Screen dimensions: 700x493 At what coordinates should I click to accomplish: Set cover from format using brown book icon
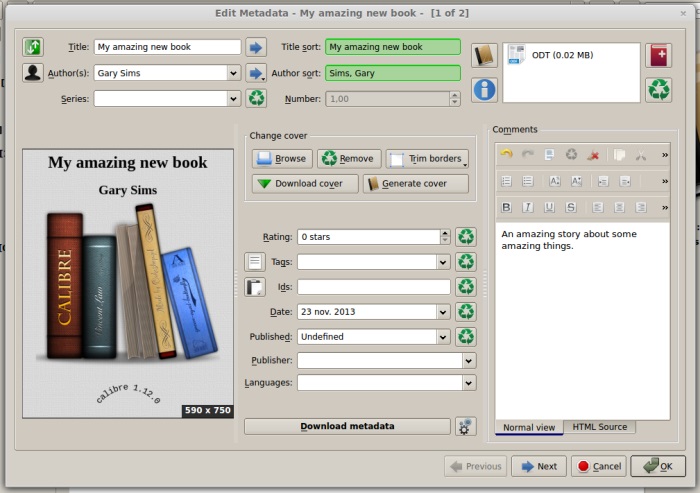point(484,56)
